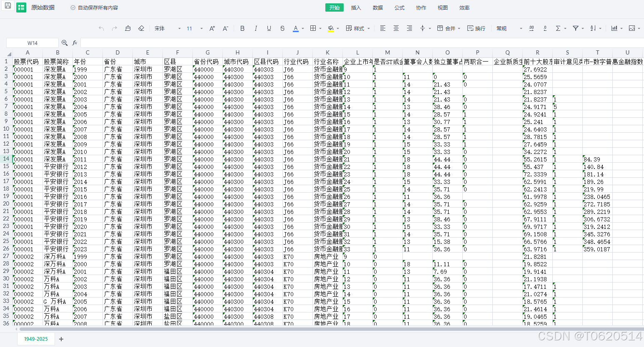644x347 pixels.
Task: Toggle bold formatting
Action: point(242,28)
